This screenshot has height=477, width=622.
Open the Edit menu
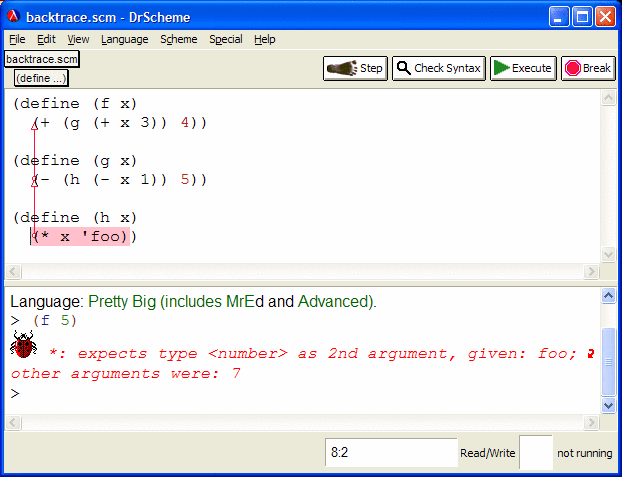click(46, 39)
